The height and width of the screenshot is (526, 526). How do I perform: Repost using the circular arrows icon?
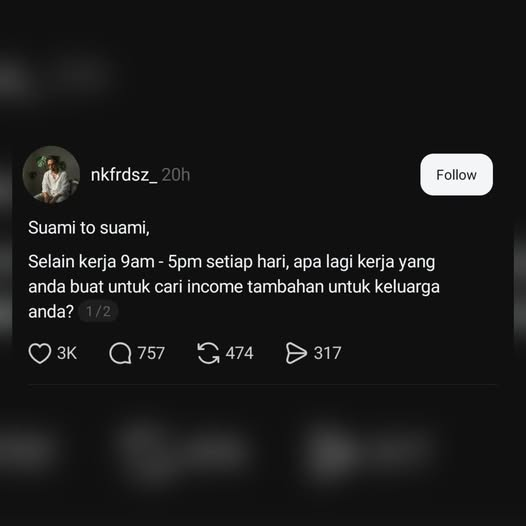[x=208, y=353]
